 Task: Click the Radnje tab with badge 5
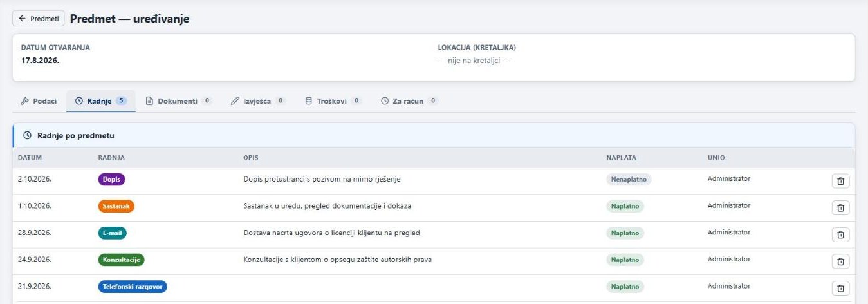[101, 101]
